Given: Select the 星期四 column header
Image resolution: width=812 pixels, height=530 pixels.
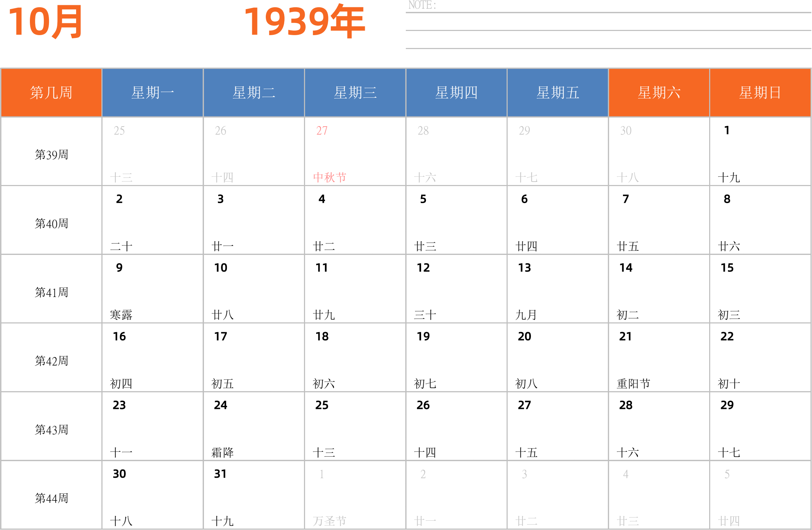Looking at the screenshot, I should [x=457, y=93].
